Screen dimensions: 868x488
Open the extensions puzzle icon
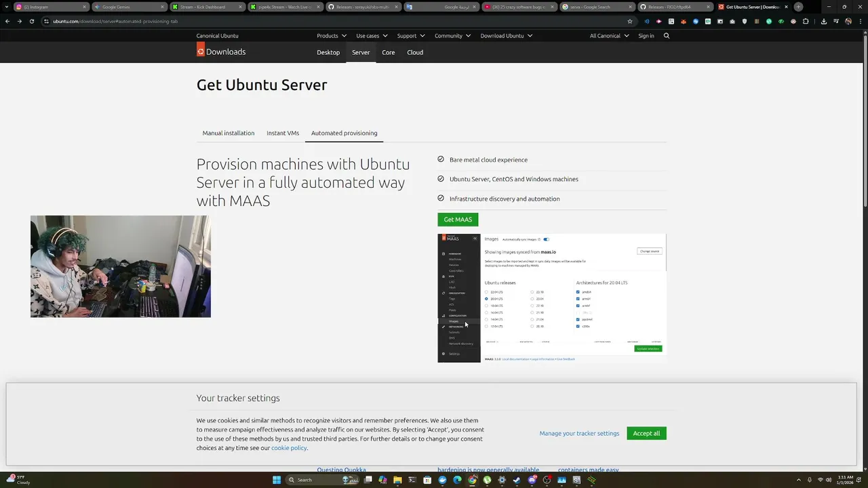[x=806, y=21]
